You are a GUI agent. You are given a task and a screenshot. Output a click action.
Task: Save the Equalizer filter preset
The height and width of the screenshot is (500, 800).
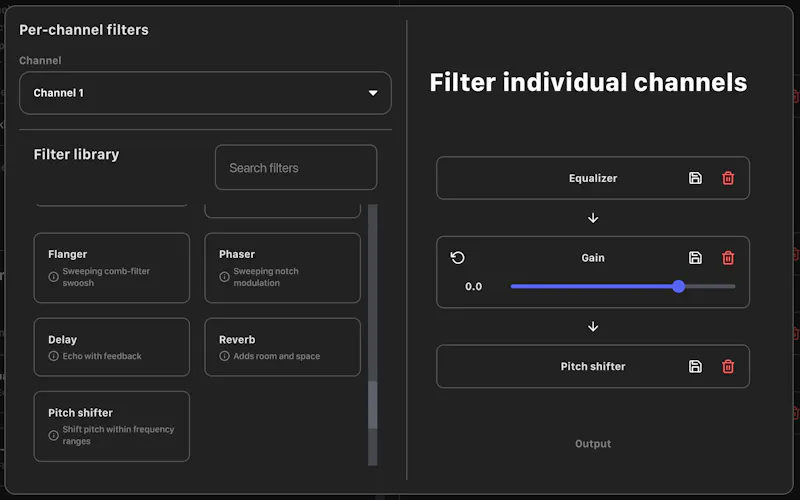695,178
